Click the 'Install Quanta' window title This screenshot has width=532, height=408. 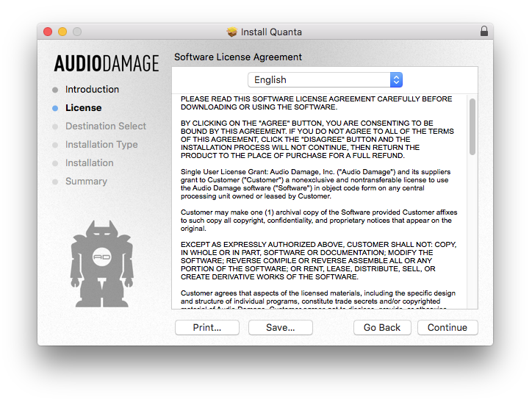(271, 32)
